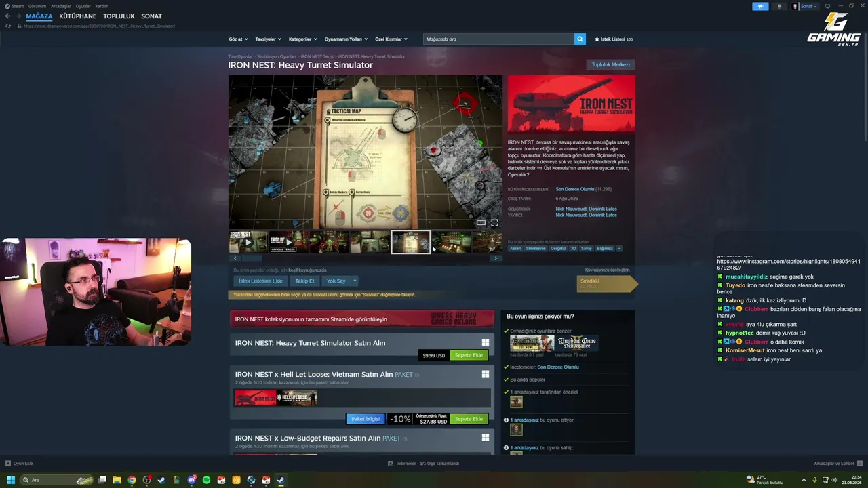Image resolution: width=868 pixels, height=488 pixels.
Task: Open the Oyunlar menu
Action: 83,6
